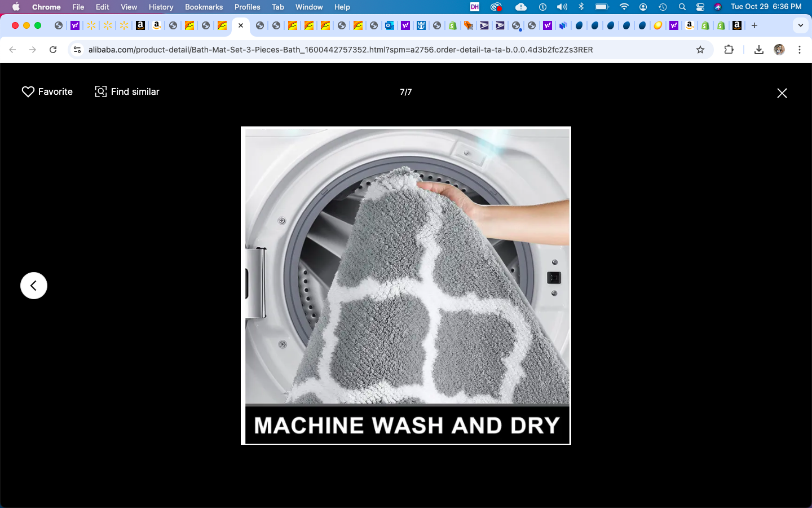The image size is (812, 508).
Task: Switch to the Outlook tab
Action: tap(390, 25)
